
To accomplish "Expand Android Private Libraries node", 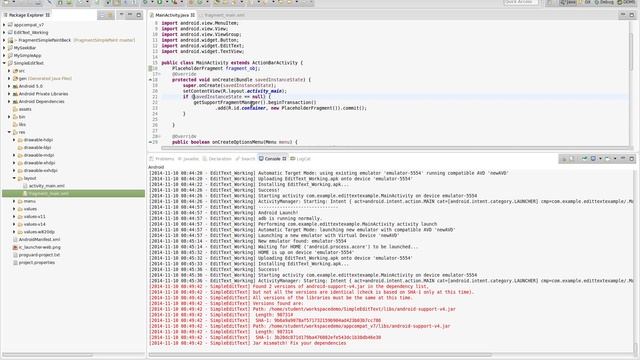I will click(x=9, y=94).
